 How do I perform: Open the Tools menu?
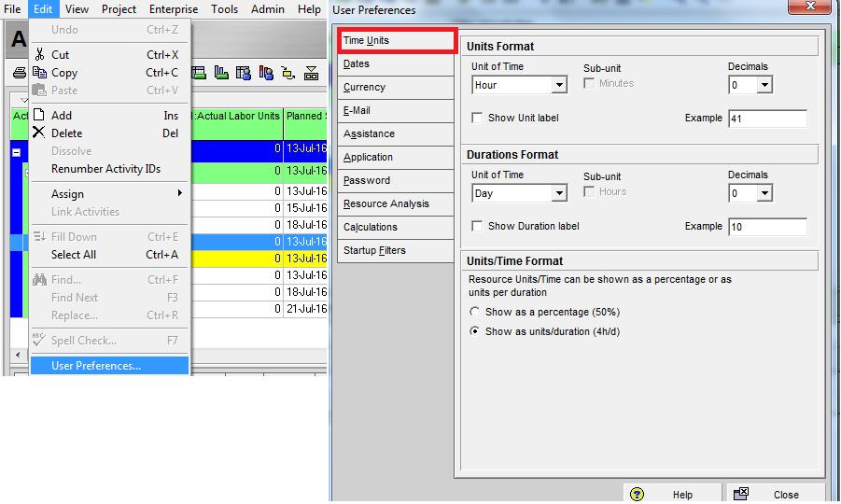click(x=224, y=9)
